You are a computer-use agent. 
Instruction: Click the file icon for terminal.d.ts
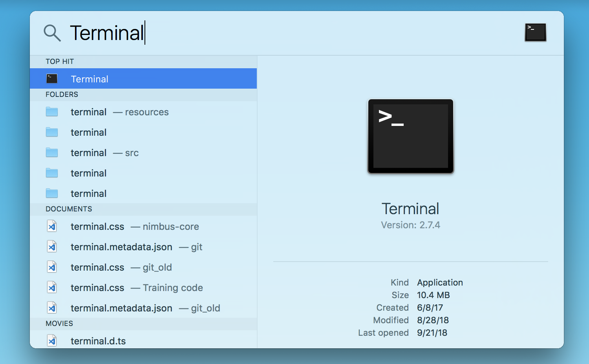[52, 341]
